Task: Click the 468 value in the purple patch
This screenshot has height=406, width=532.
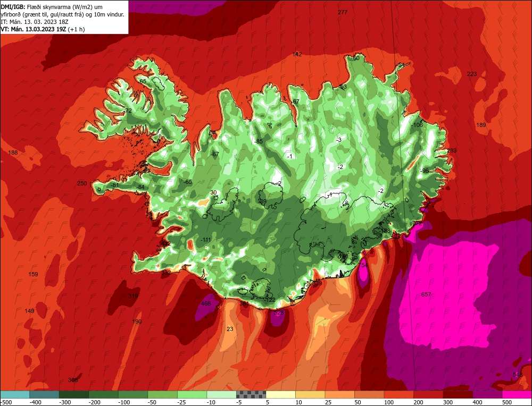Action: [206, 303]
